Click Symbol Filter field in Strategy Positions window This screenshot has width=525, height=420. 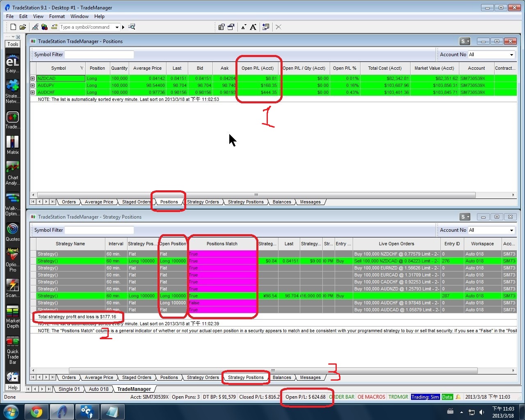coord(99,230)
